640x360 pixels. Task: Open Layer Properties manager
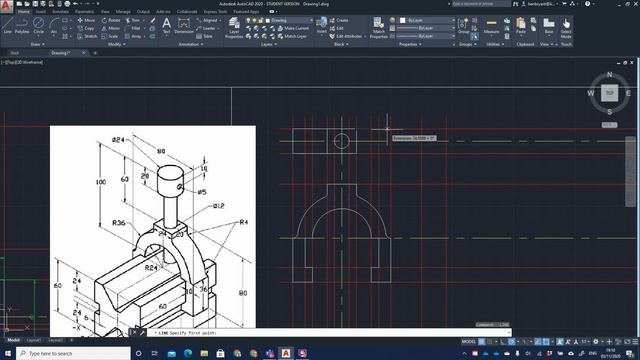[x=234, y=28]
